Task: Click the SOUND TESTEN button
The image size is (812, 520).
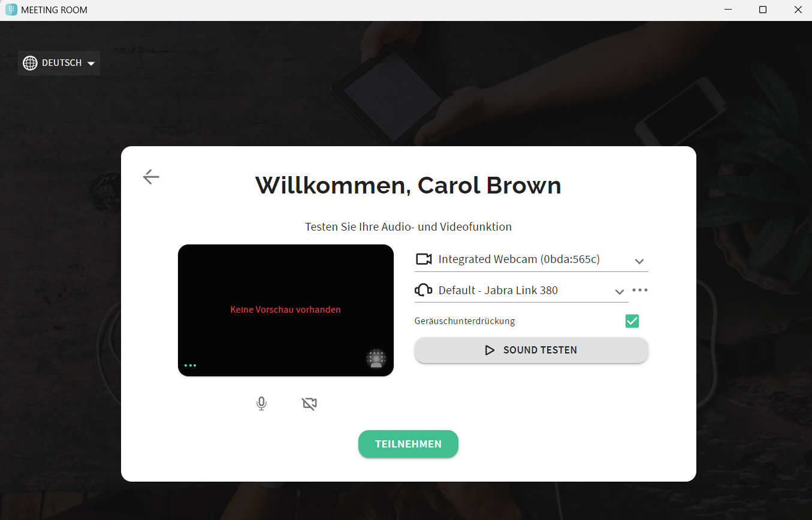Action: [x=532, y=350]
